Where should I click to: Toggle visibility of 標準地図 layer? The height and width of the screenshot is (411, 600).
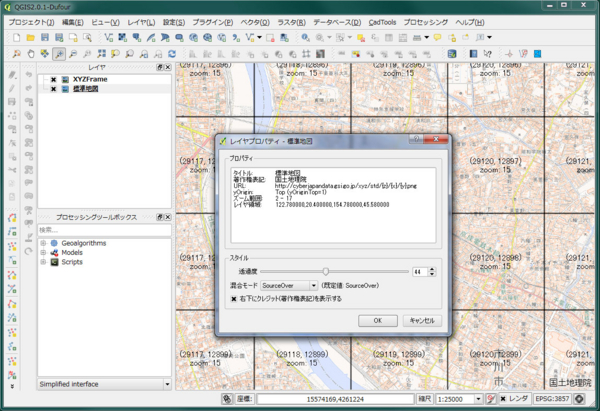click(x=54, y=89)
